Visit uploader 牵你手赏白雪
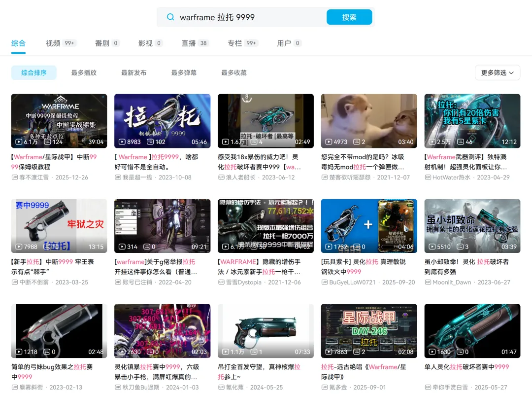This screenshot has height=394, width=532. tap(450, 387)
